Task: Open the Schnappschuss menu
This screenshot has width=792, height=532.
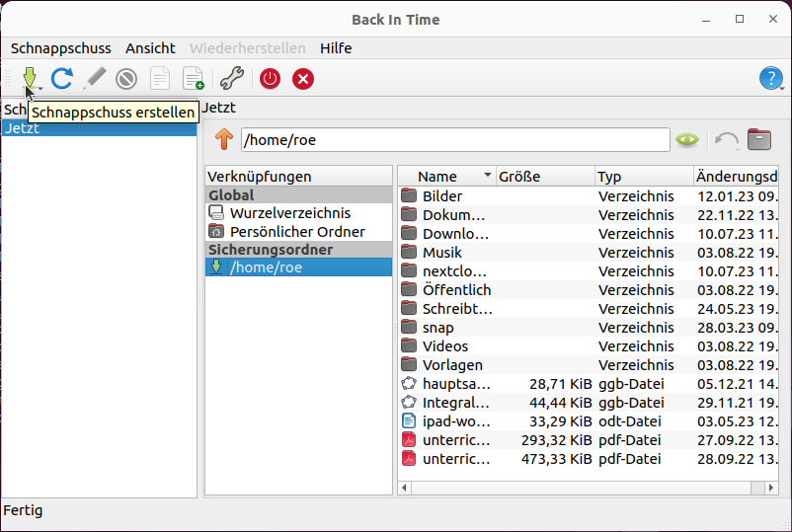Action: click(61, 48)
